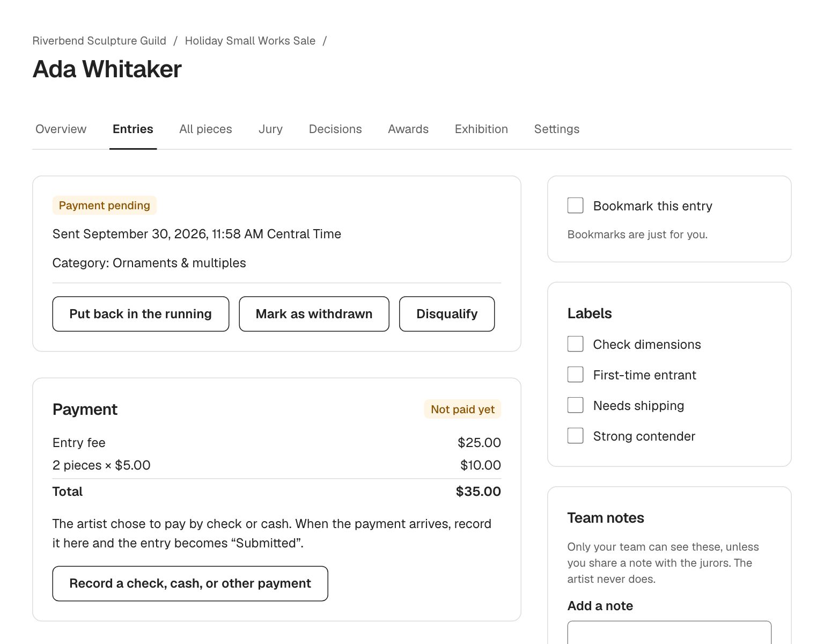Click the 2 pieces × $5.00 line

(x=101, y=465)
